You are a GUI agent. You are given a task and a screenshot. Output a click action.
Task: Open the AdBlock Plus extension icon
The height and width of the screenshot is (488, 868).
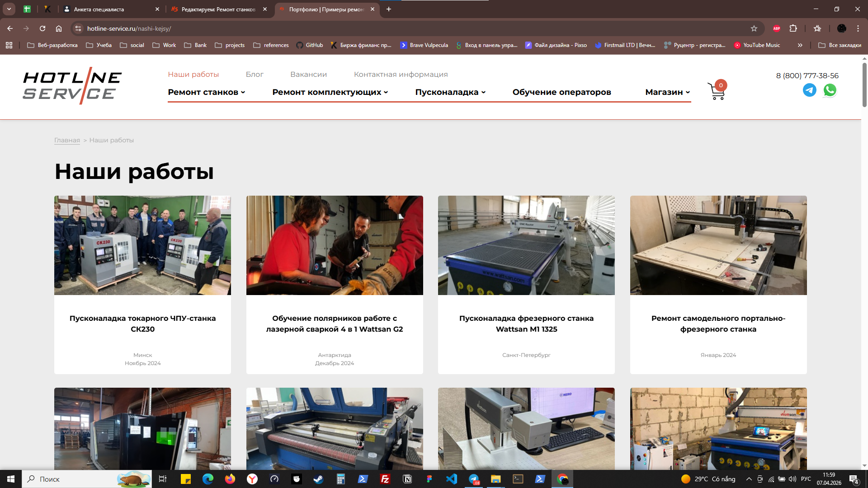pyautogui.click(x=776, y=28)
